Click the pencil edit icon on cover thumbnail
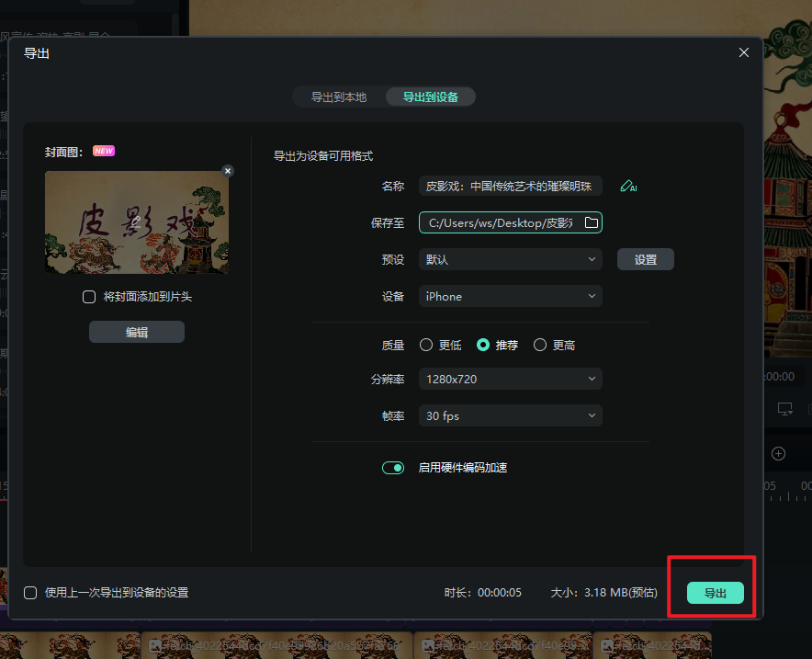 pos(136,222)
